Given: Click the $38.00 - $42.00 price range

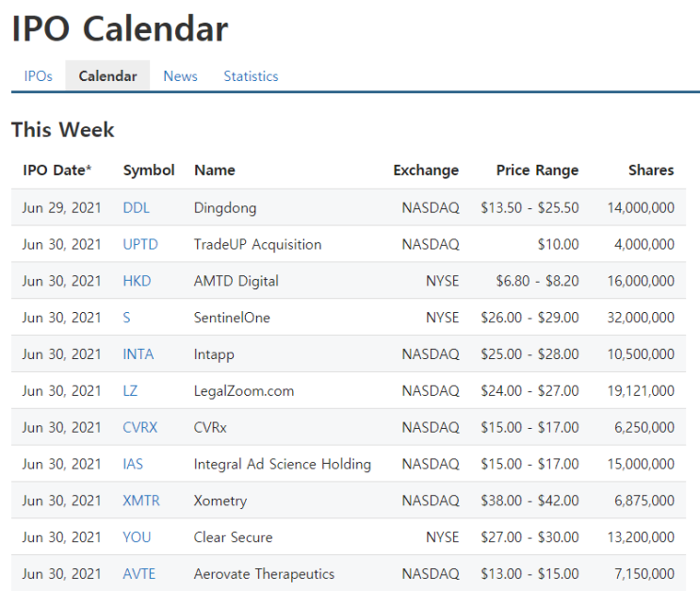Looking at the screenshot, I should (x=529, y=501).
